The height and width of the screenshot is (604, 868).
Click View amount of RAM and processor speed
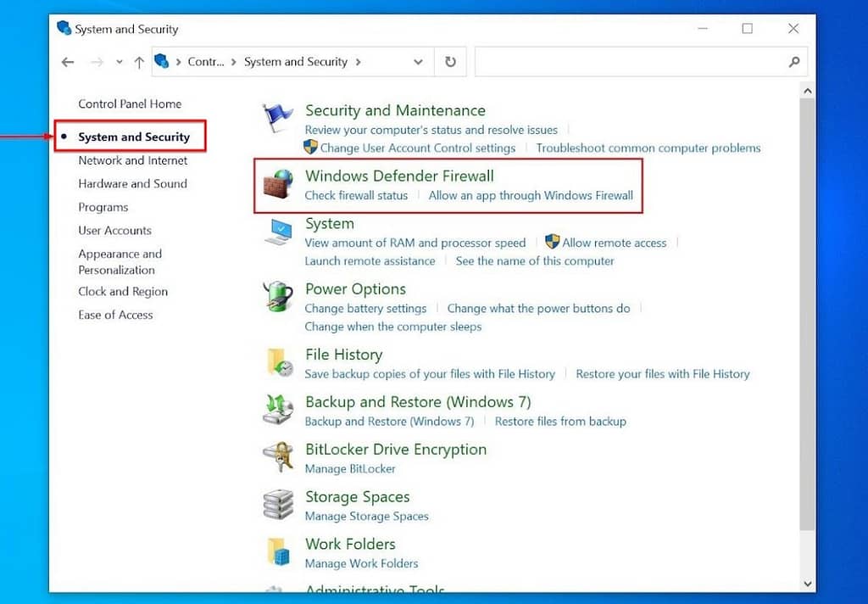[x=415, y=243]
